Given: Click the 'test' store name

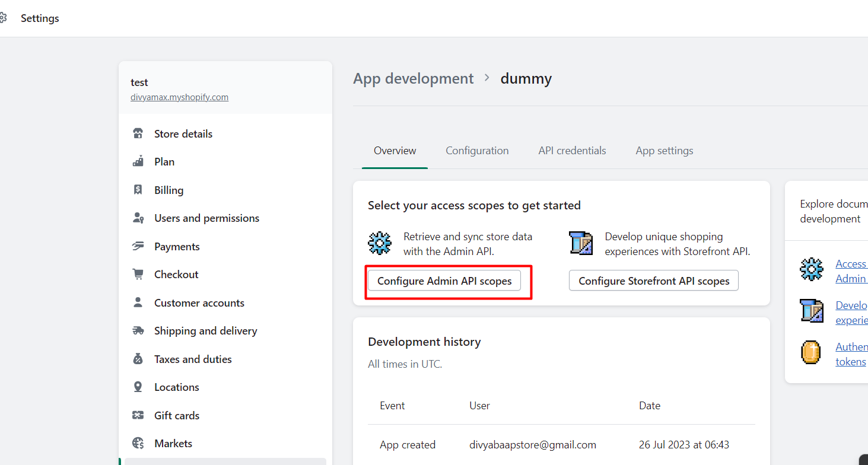Looking at the screenshot, I should [139, 82].
